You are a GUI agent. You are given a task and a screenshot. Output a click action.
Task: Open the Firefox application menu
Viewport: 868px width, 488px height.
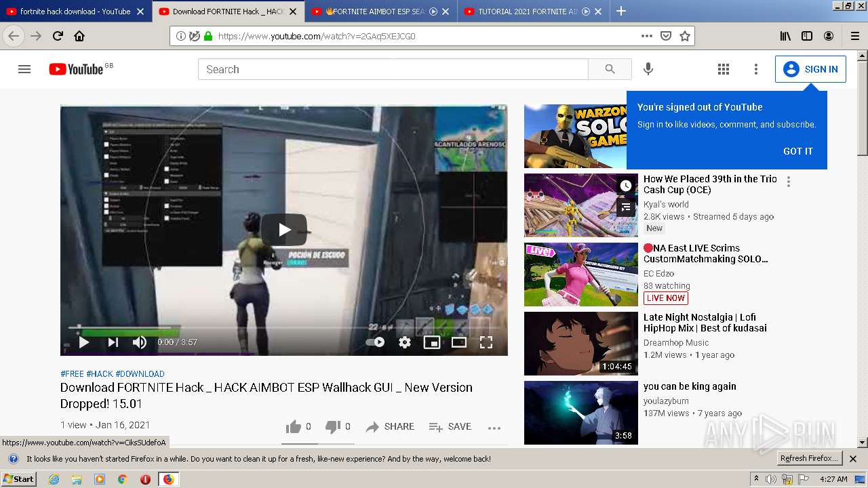coord(855,36)
